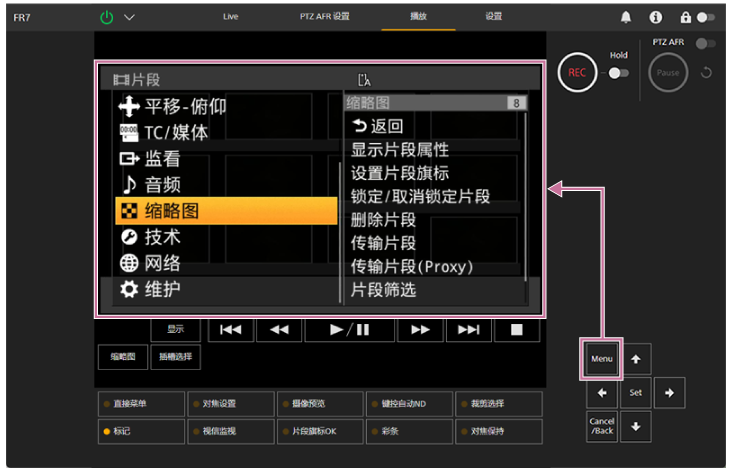Select 缩略图 in the menu list
The image size is (730, 470).
pyautogui.click(x=226, y=211)
